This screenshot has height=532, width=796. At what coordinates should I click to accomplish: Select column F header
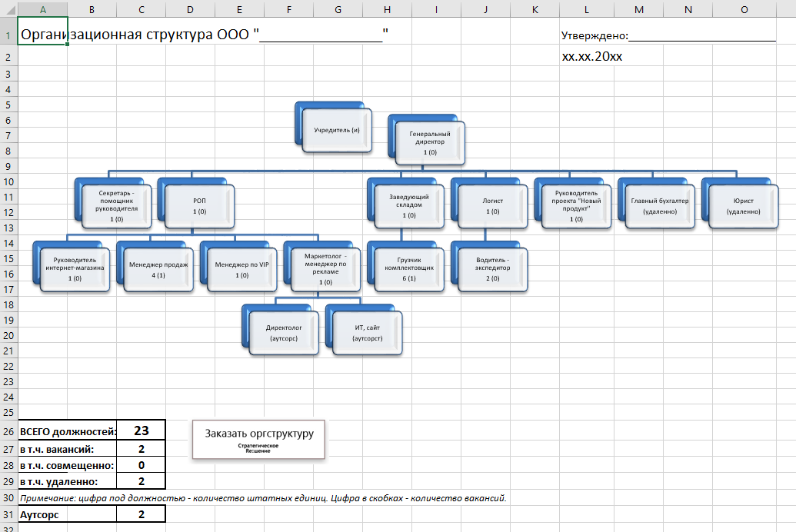pos(289,9)
